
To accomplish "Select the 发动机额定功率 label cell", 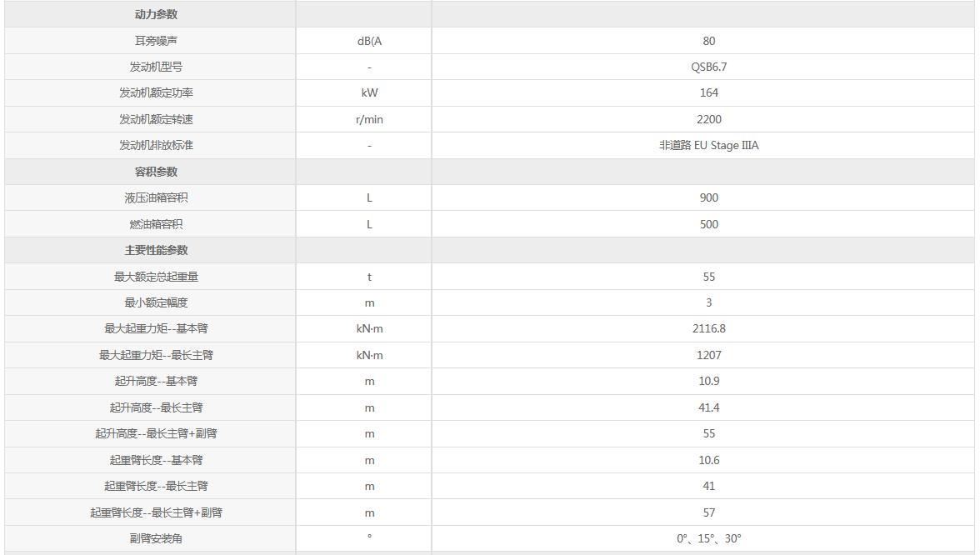I will coord(156,93).
